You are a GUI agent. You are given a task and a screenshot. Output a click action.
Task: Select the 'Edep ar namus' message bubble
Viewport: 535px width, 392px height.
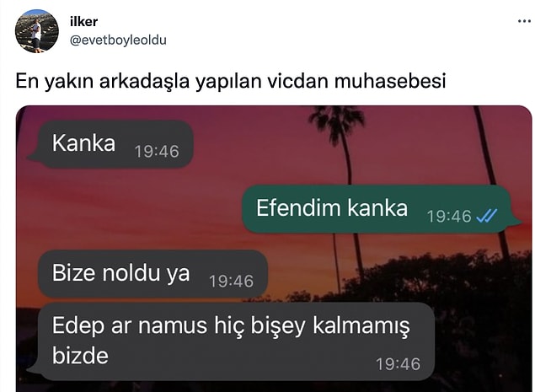[x=231, y=341]
